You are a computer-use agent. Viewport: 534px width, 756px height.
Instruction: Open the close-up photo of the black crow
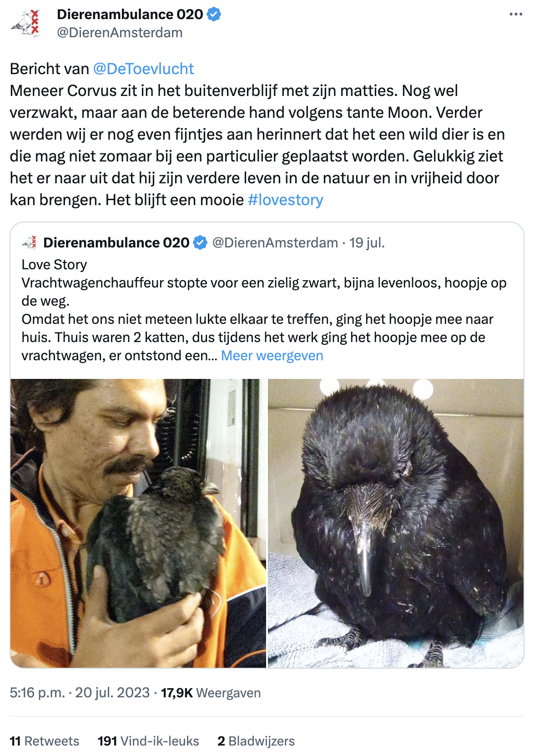point(396,523)
